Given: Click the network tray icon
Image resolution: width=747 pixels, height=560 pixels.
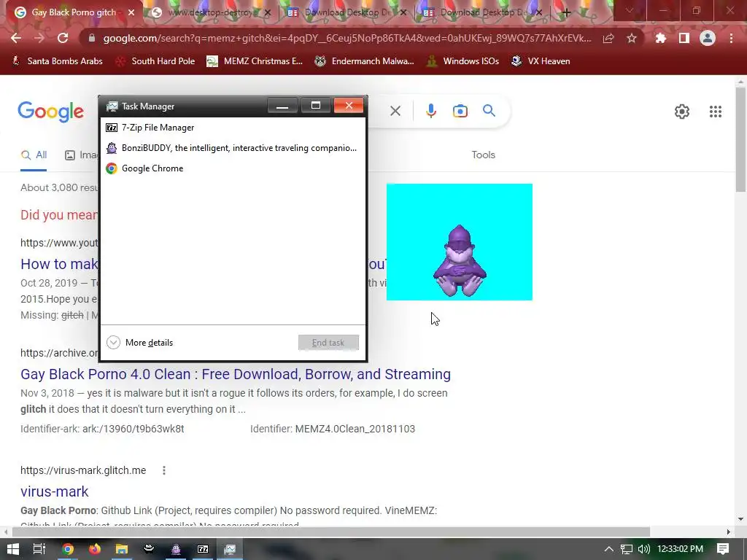Looking at the screenshot, I should tap(627, 549).
